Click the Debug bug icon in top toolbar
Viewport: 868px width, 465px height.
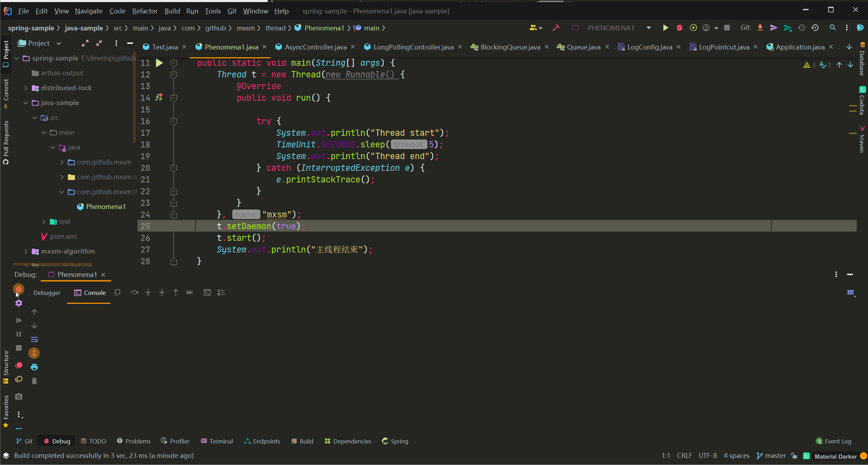click(x=679, y=28)
